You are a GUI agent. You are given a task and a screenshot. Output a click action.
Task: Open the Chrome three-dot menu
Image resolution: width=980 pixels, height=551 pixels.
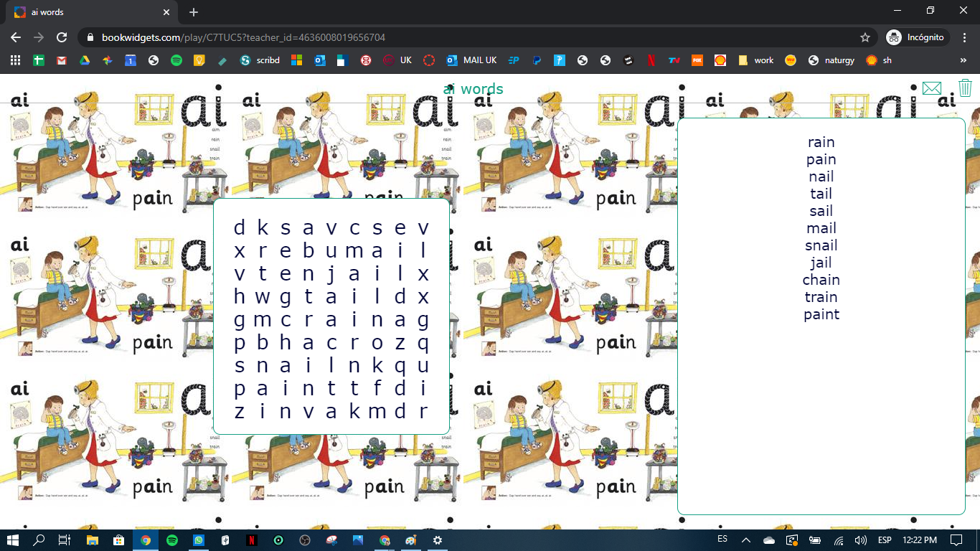pos(964,37)
